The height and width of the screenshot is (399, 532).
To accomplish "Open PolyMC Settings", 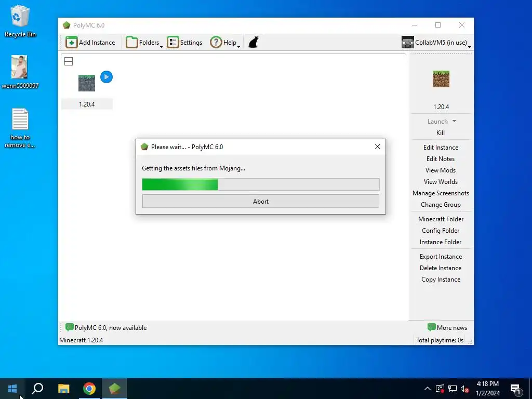I will coord(184,43).
